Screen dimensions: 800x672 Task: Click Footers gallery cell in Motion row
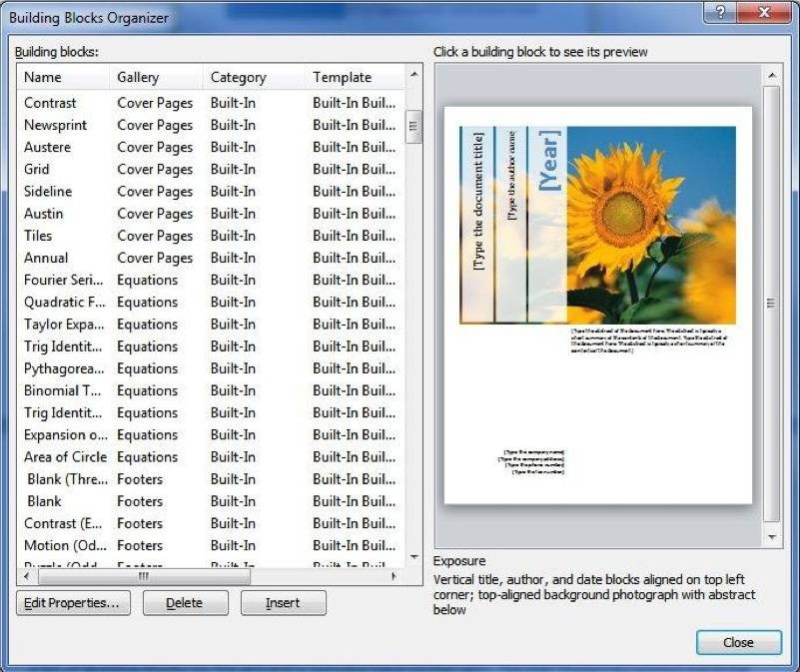[140, 545]
